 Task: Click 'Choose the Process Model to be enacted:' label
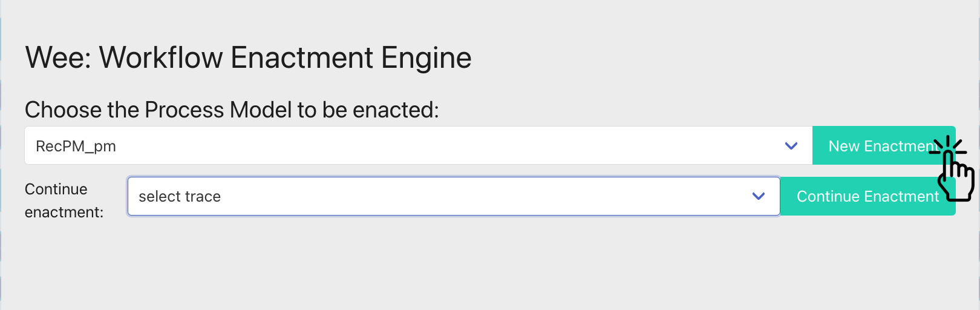(x=232, y=110)
